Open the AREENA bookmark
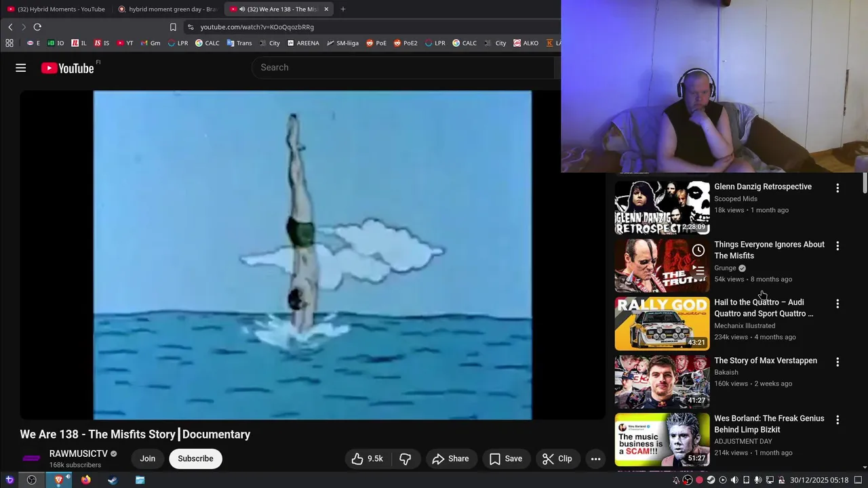Screen dimensions: 868x488 point(302,43)
